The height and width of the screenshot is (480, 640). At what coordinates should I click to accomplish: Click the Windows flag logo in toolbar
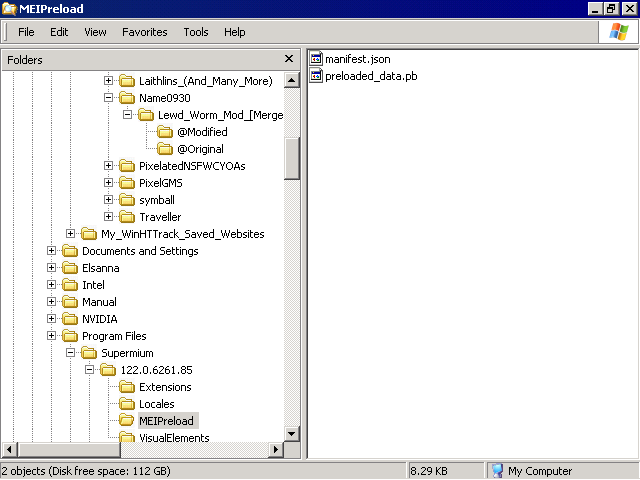(619, 31)
